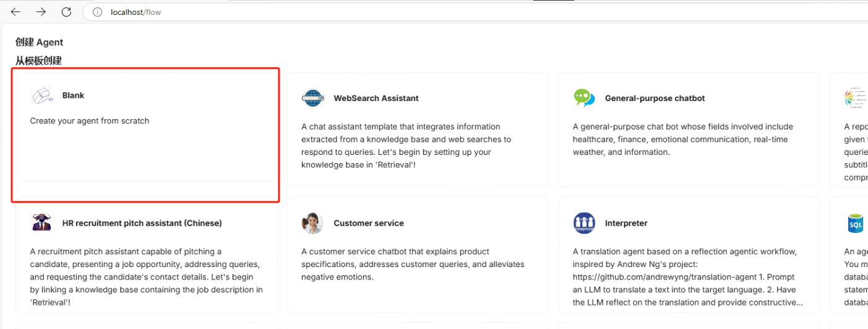Click the Blank template eraser icon
The width and height of the screenshot is (868, 329).
pos(41,96)
